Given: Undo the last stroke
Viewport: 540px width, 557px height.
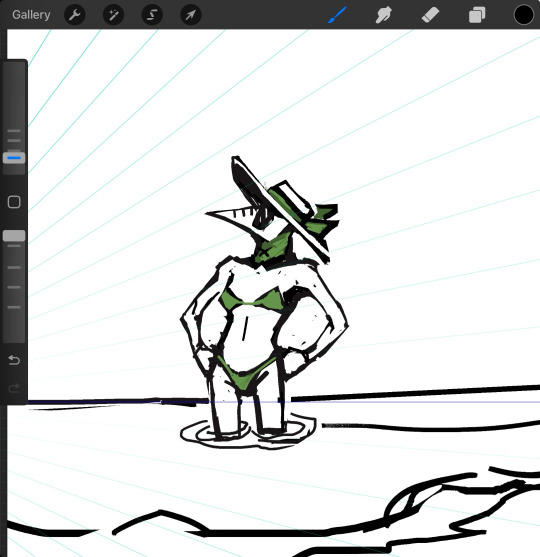Looking at the screenshot, I should pos(14,360).
